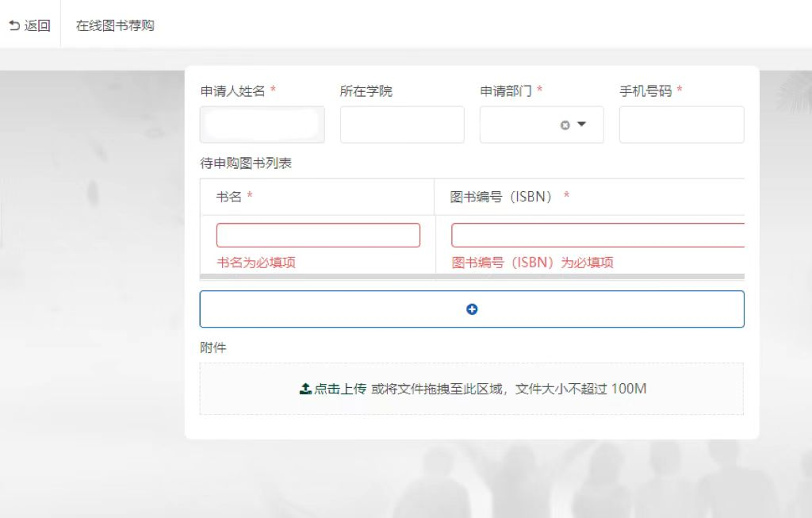Focus the 申请人姓名 input field
Screen dimensions: 812x518
[262, 125]
